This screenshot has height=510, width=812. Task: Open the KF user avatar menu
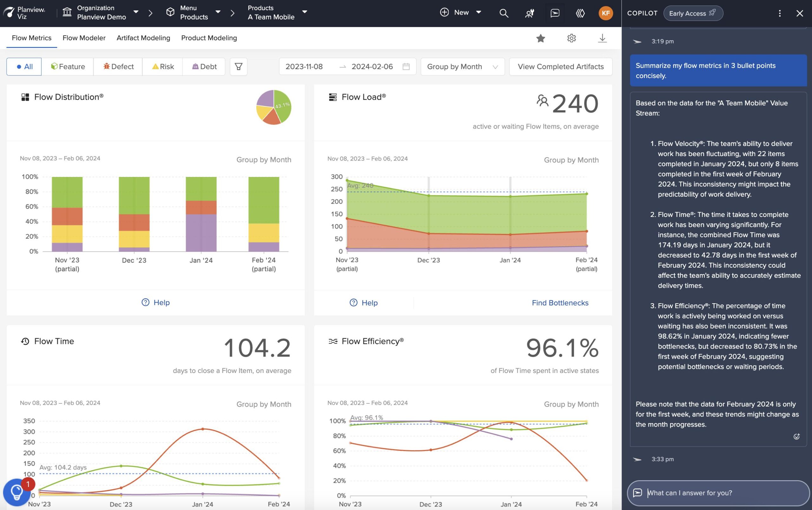tap(606, 13)
